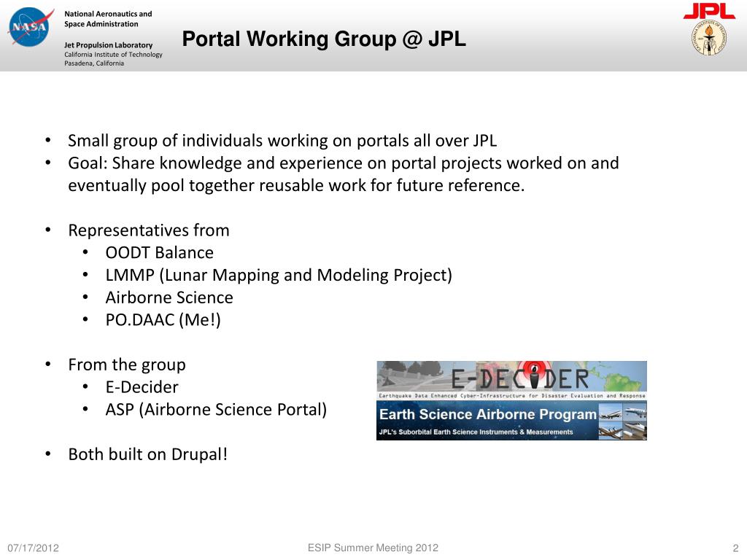Click the NASA meatball logo

(30, 27)
